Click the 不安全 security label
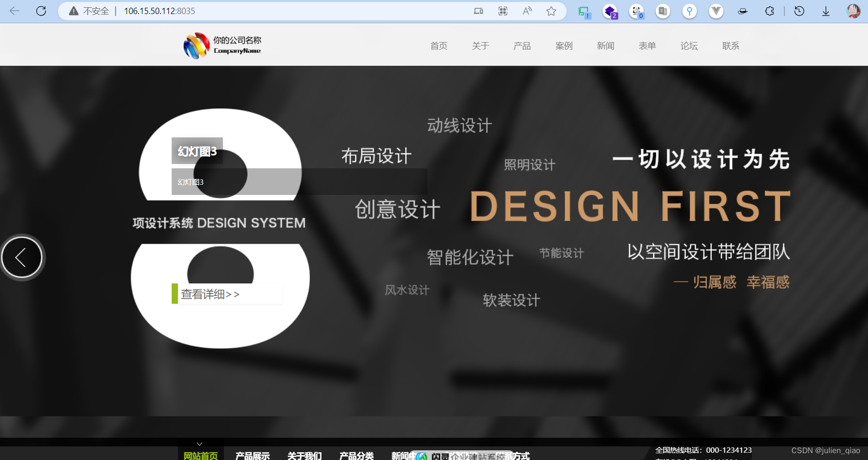Image resolution: width=868 pixels, height=460 pixels. pyautogui.click(x=96, y=11)
